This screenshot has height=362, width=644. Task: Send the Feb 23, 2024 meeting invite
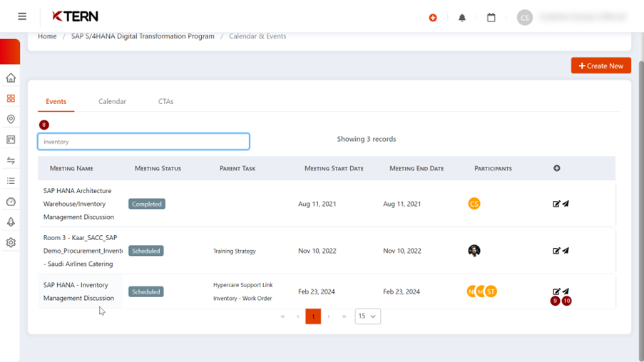coord(566,291)
